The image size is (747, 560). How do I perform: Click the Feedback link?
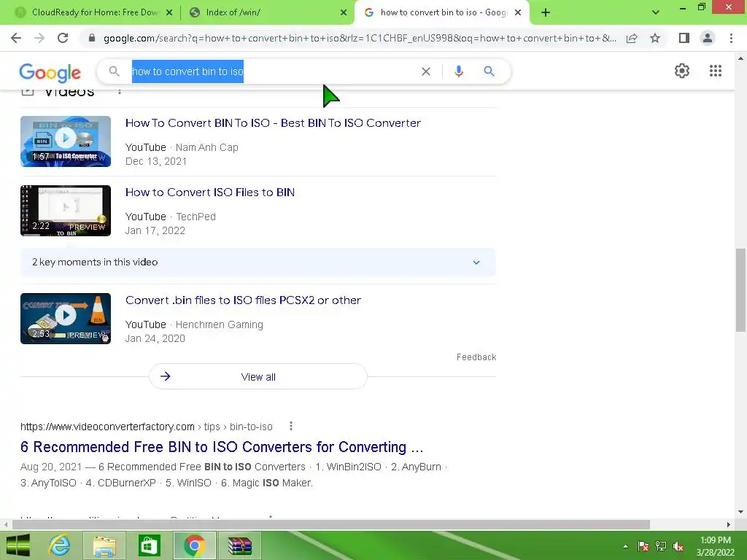[x=476, y=357]
